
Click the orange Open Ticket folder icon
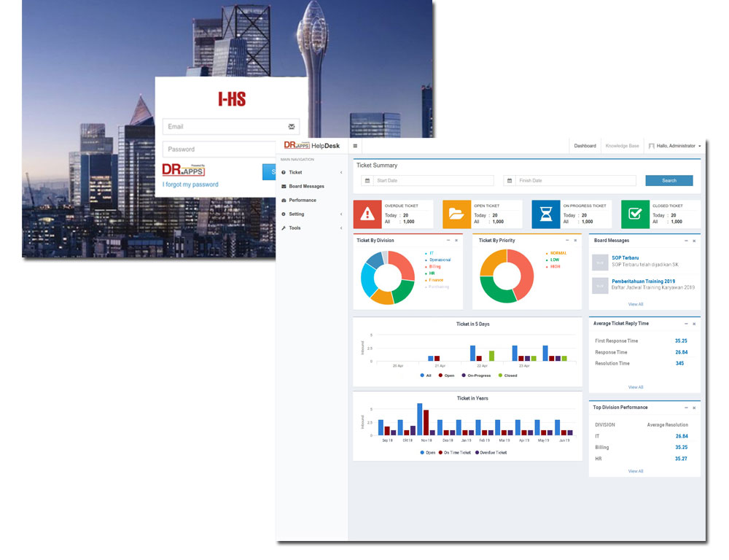[456, 214]
